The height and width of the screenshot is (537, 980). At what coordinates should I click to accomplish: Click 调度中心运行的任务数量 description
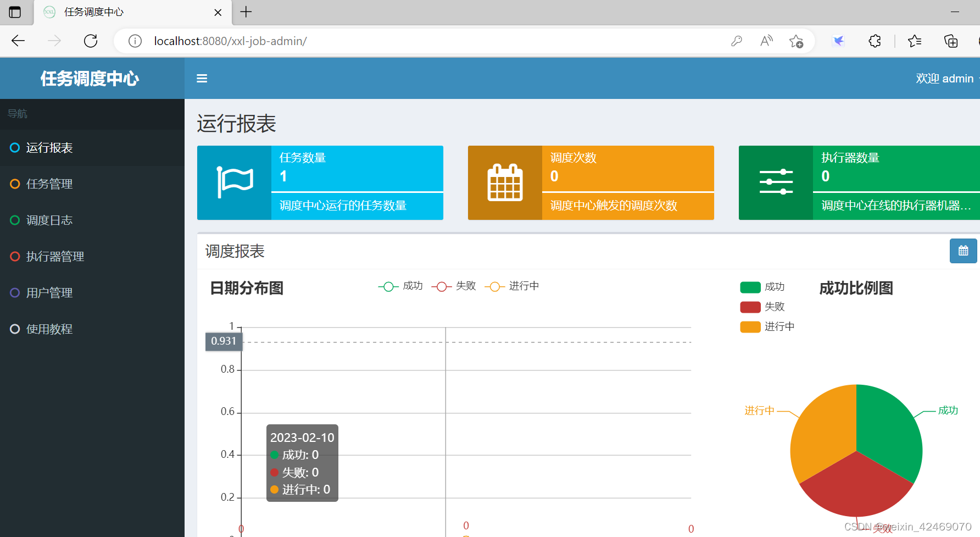click(x=343, y=206)
